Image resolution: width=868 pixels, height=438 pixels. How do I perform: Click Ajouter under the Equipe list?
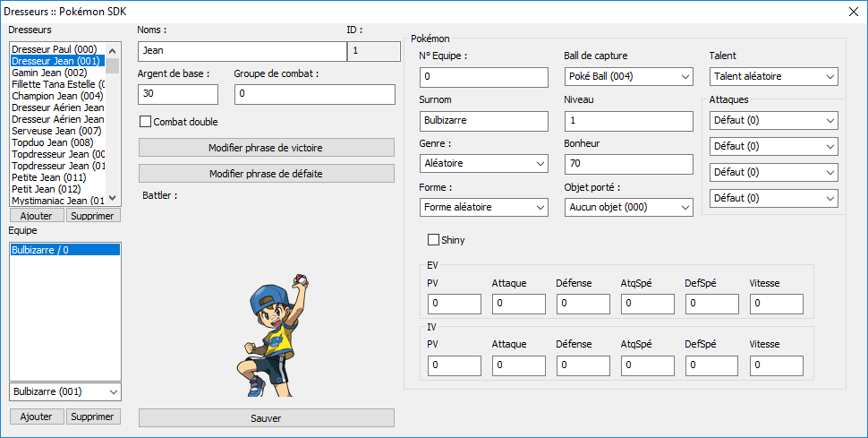point(37,417)
